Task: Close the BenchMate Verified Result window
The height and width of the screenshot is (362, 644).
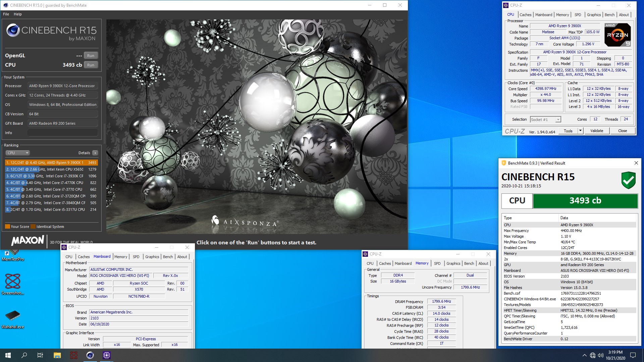Action: coord(636,163)
